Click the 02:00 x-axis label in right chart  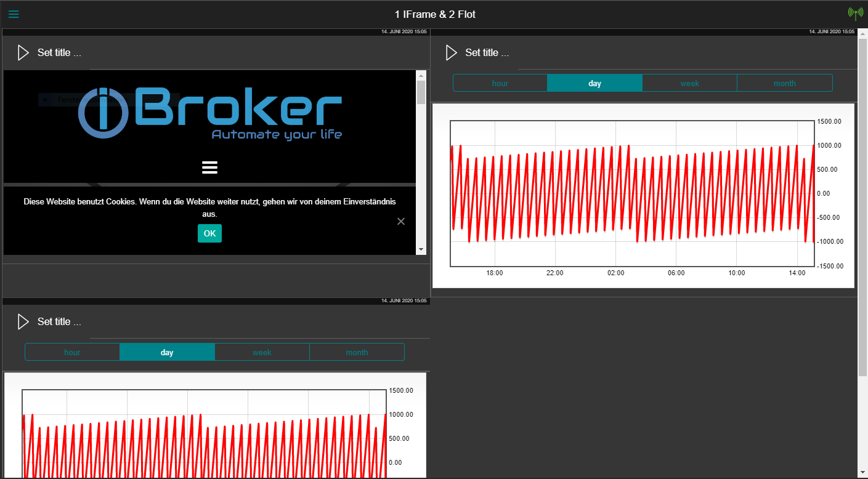click(615, 273)
